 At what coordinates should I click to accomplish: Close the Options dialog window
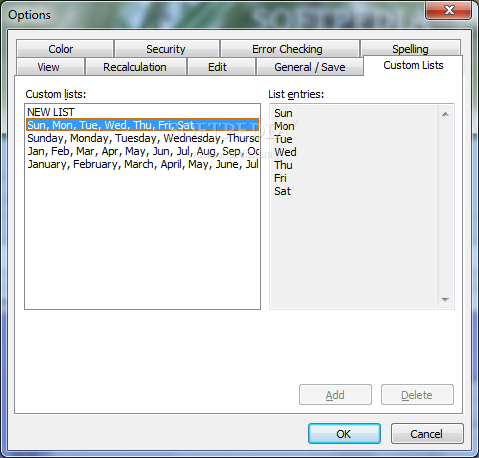point(449,10)
